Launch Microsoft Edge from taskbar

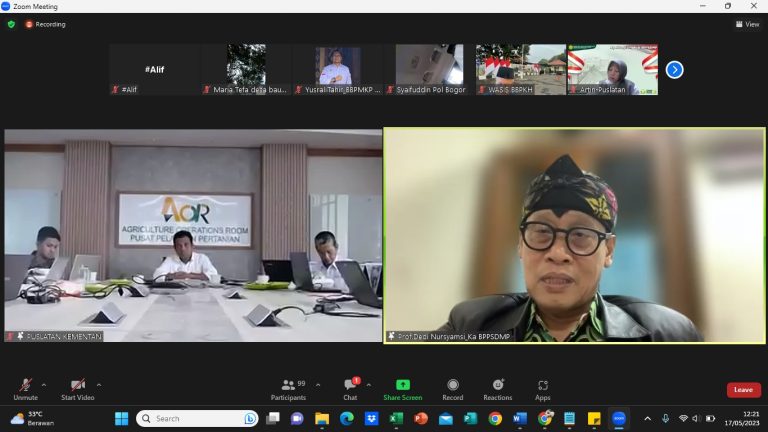pos(347,419)
